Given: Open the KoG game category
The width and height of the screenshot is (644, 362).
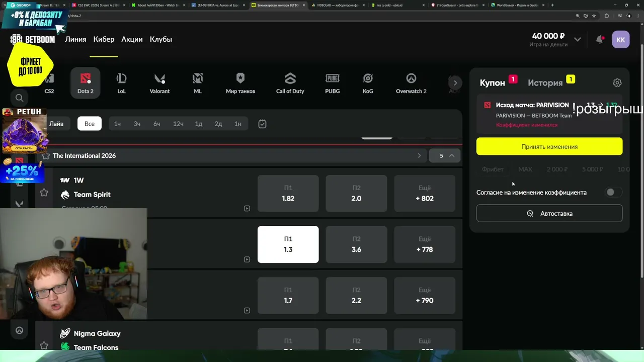Looking at the screenshot, I should 368,82.
